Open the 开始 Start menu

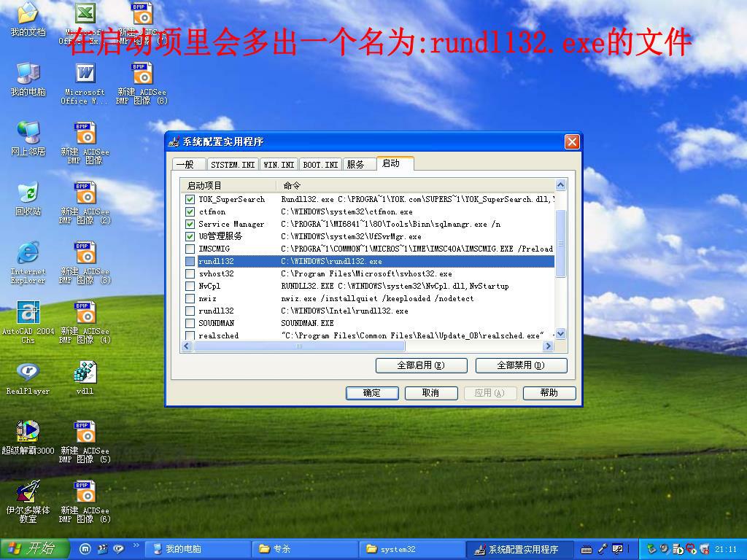point(34,549)
